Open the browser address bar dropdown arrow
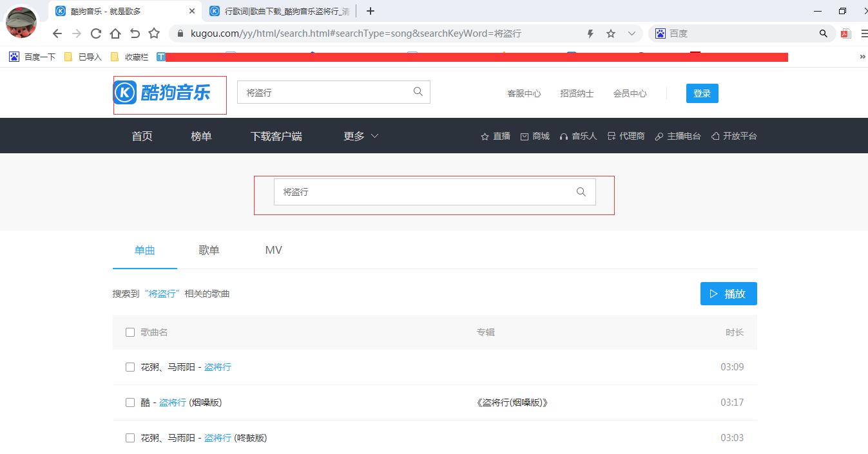Viewport: 868px width, 454px height. pos(631,33)
